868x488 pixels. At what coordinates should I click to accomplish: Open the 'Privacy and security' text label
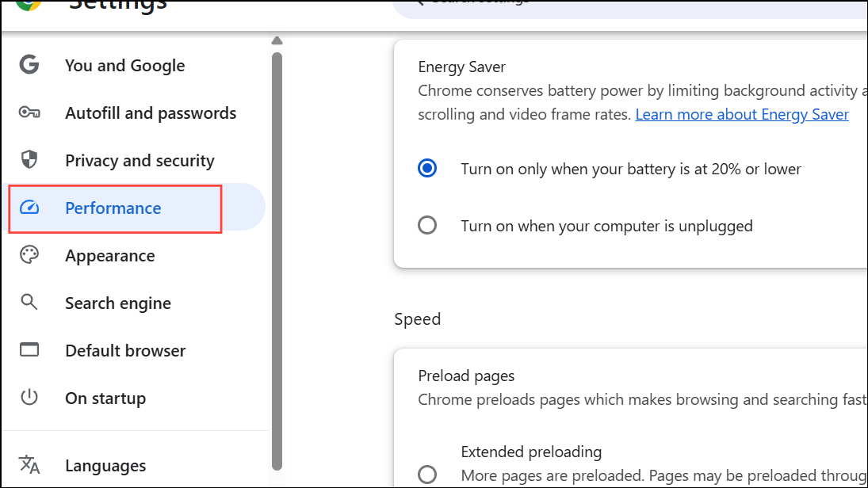click(140, 161)
